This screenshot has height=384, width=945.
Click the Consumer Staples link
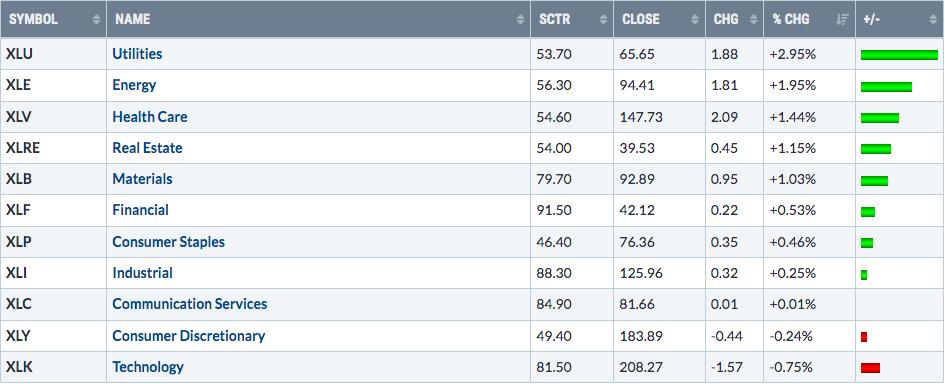[168, 242]
